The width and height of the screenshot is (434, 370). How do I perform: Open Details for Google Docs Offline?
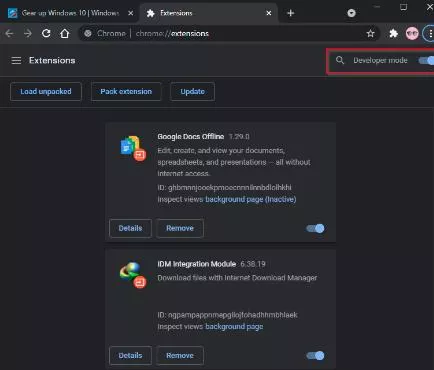click(130, 228)
